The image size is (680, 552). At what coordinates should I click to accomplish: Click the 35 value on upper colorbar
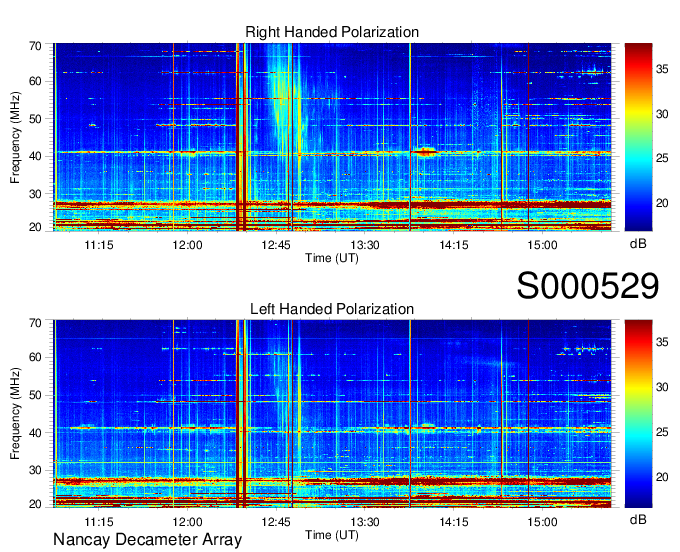662,69
